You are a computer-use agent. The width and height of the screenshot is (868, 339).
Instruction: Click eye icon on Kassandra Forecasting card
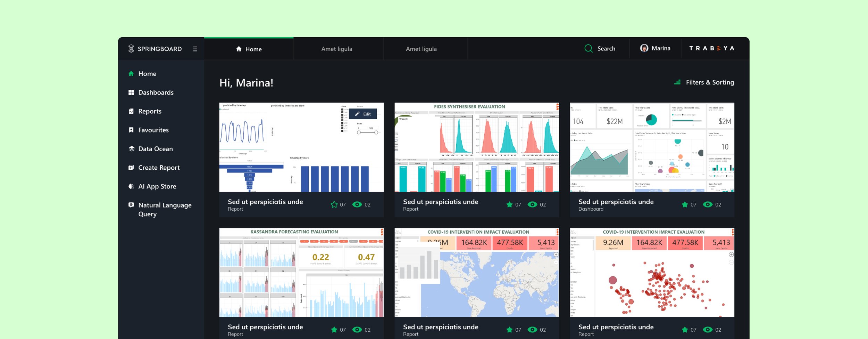357,330
